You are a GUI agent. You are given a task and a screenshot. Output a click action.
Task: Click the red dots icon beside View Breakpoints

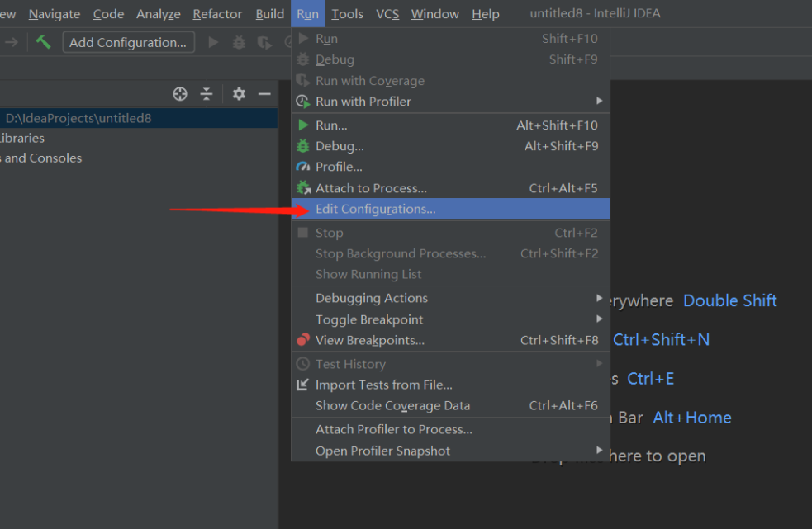[303, 339]
